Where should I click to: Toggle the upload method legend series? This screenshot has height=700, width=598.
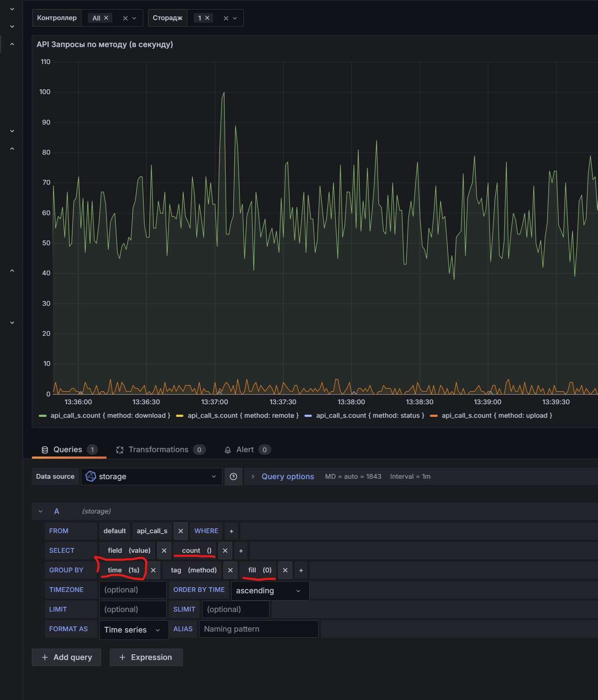tap(497, 416)
